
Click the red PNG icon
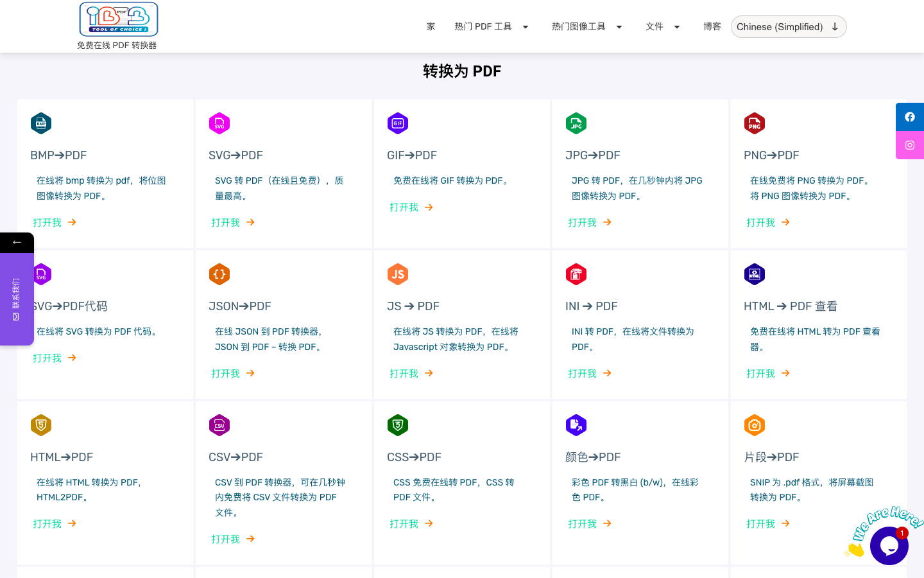(x=755, y=123)
